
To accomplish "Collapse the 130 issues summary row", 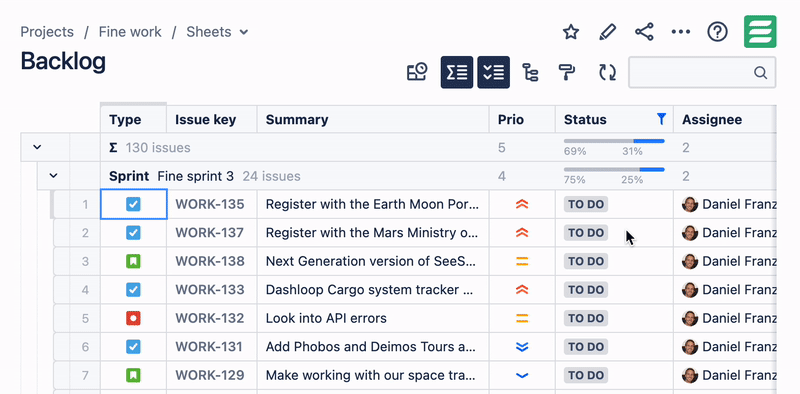I will [37, 147].
